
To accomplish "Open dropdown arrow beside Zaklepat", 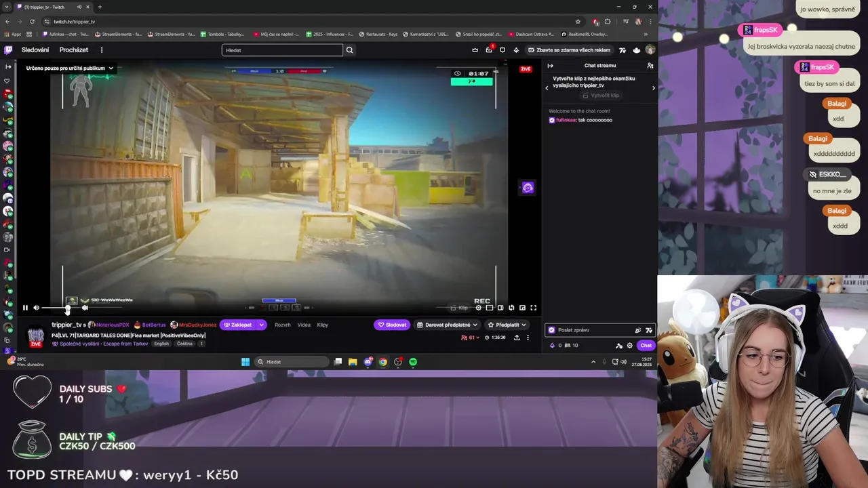I will click(x=261, y=325).
